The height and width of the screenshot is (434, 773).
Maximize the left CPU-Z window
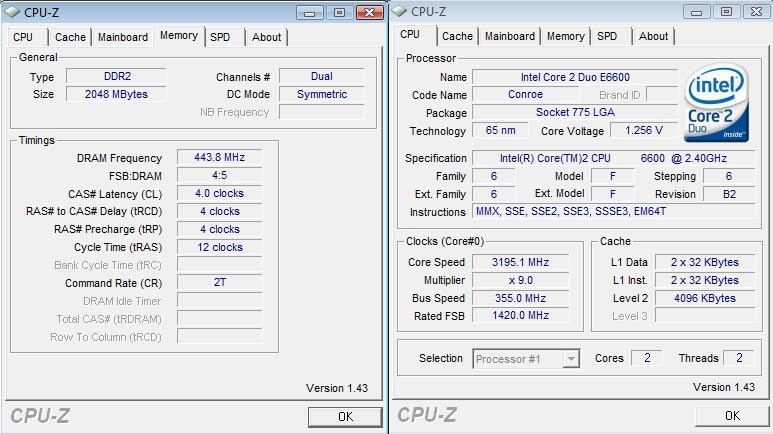coord(339,13)
